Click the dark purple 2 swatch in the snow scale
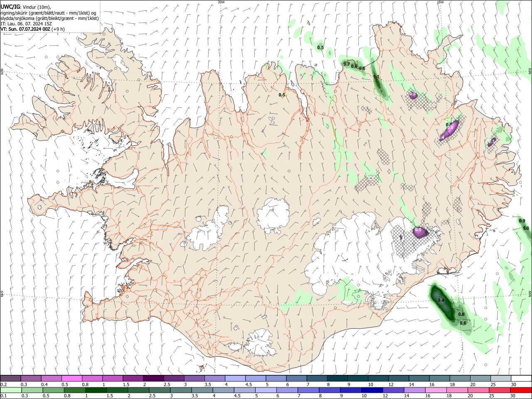Image resolution: width=532 pixels, height=399 pixels. pos(153,378)
